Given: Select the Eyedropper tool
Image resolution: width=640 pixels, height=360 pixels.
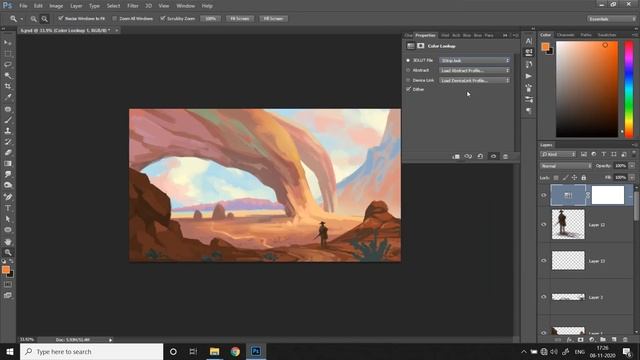Looking at the screenshot, I should coord(8,98).
